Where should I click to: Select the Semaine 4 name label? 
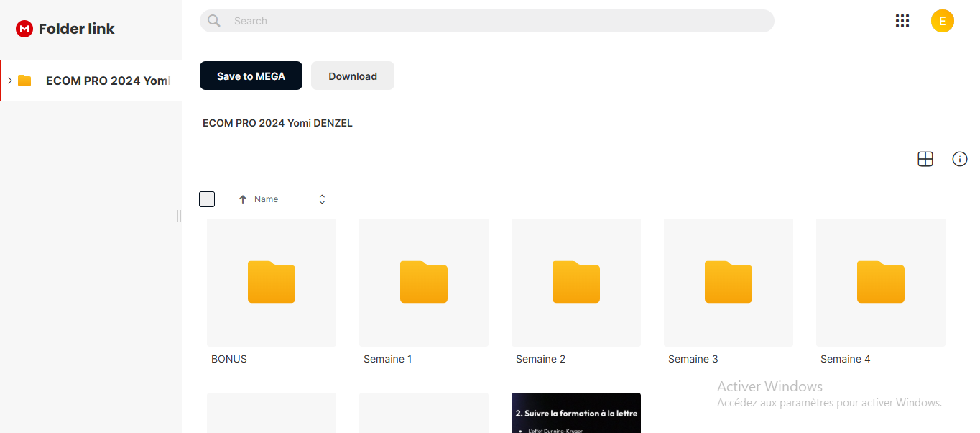pos(846,359)
